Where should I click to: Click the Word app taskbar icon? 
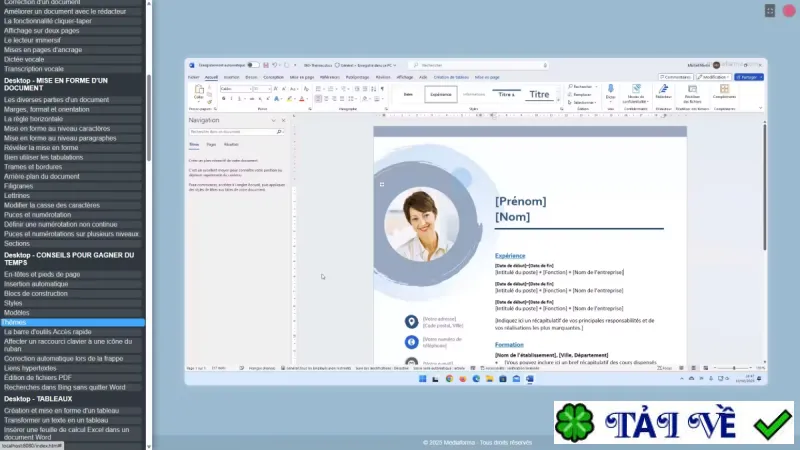530,379
